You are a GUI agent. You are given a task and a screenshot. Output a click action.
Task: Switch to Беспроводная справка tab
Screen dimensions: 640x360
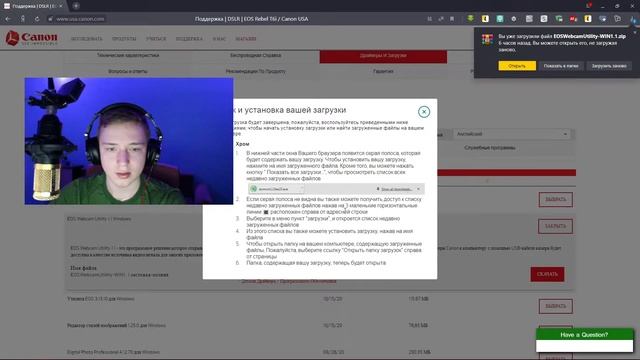click(256, 55)
